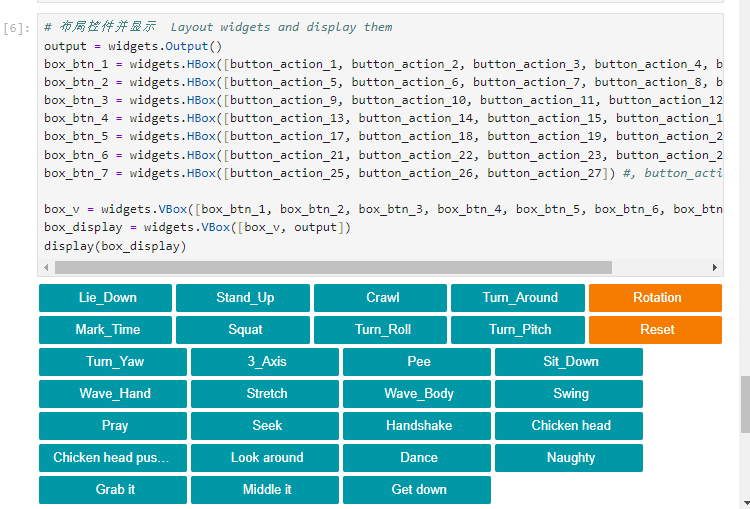750x509 pixels.
Task: Click the code cell horizontal scrollbar thumb
Action: click(333, 267)
